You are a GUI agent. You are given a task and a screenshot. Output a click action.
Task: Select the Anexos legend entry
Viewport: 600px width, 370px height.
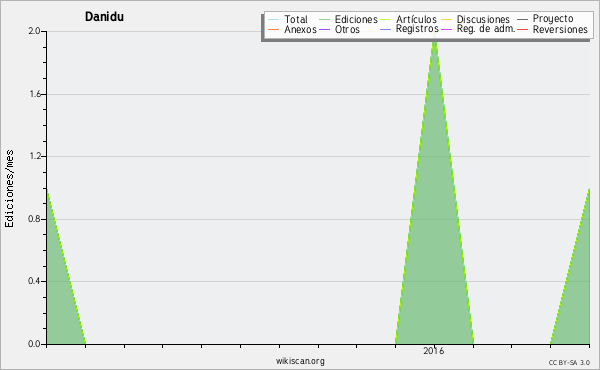(293, 29)
